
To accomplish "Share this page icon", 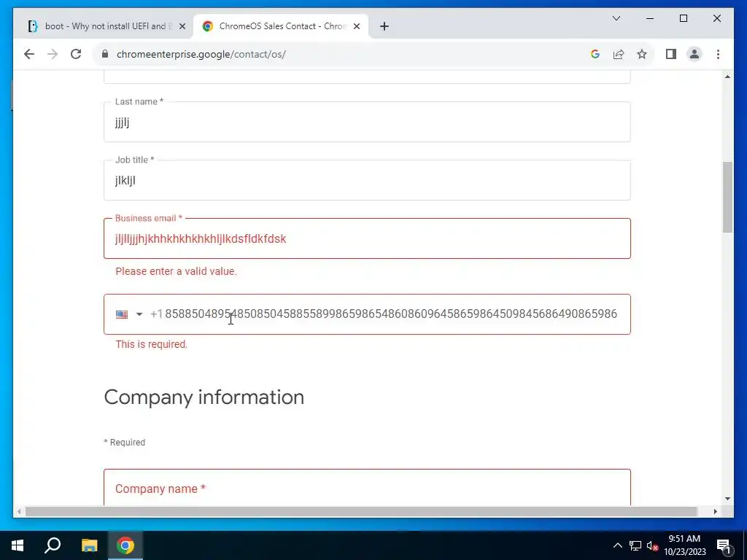I will 619,54.
